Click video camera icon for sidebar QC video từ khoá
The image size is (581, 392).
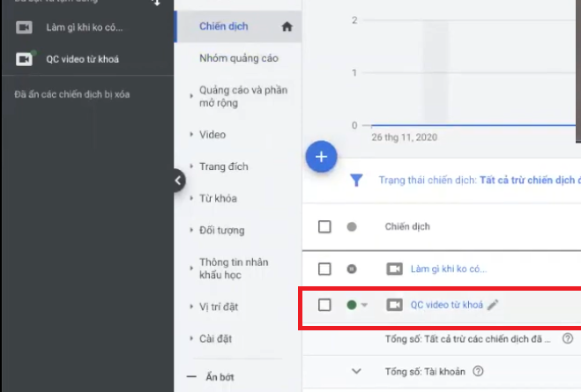tap(25, 59)
